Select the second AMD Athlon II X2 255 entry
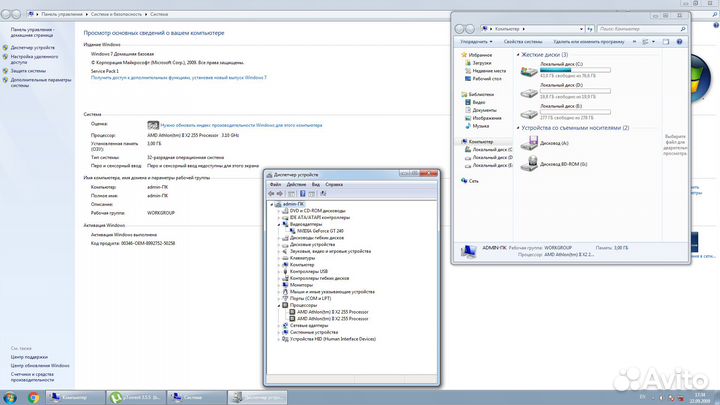 [332, 319]
